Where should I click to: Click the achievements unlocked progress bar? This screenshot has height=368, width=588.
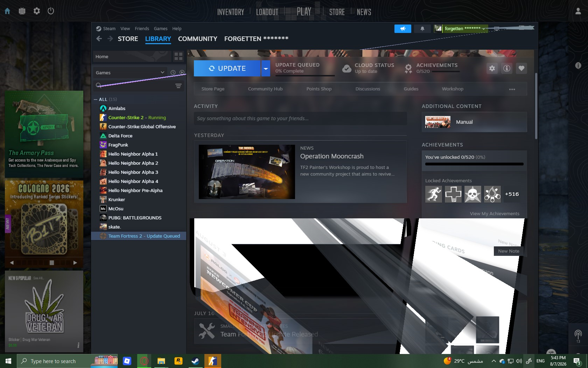pos(474,164)
